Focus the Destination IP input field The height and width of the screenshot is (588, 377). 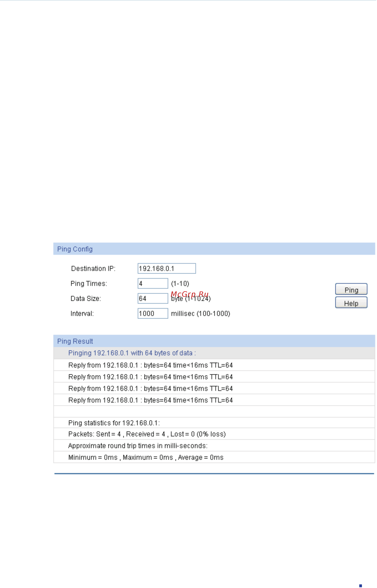coord(167,269)
